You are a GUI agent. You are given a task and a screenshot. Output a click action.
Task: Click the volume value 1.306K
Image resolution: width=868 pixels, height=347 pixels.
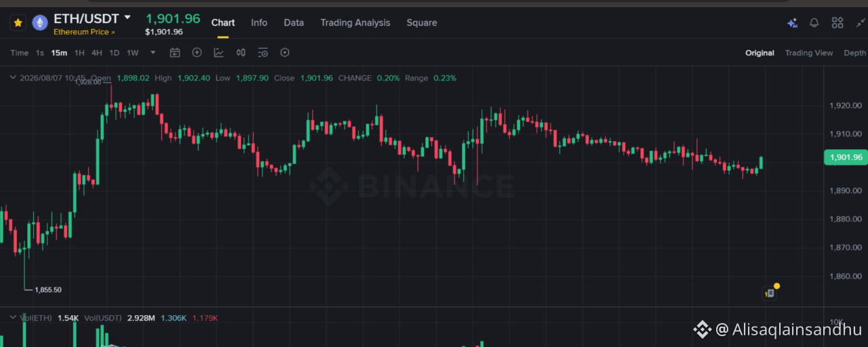click(174, 318)
